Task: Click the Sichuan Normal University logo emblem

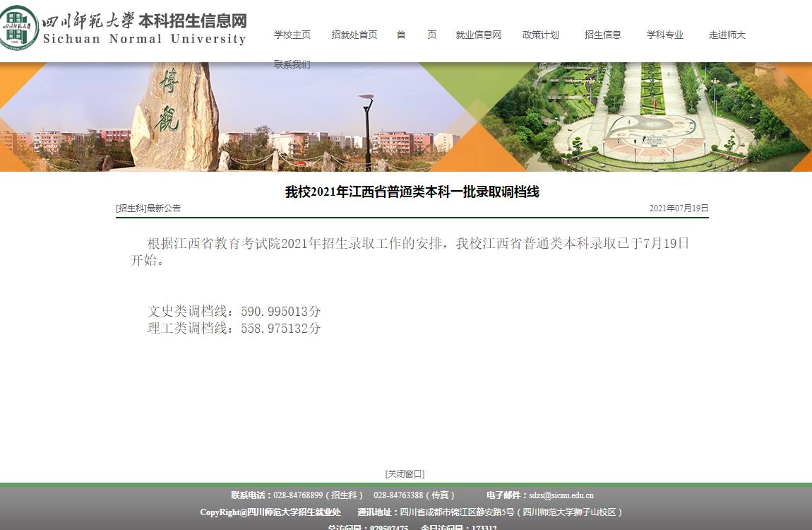Action: point(18,28)
